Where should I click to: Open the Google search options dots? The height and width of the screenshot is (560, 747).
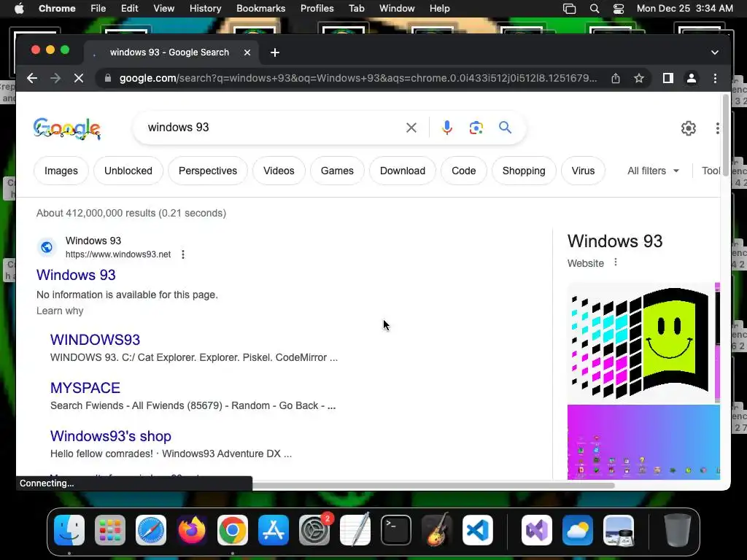click(717, 128)
